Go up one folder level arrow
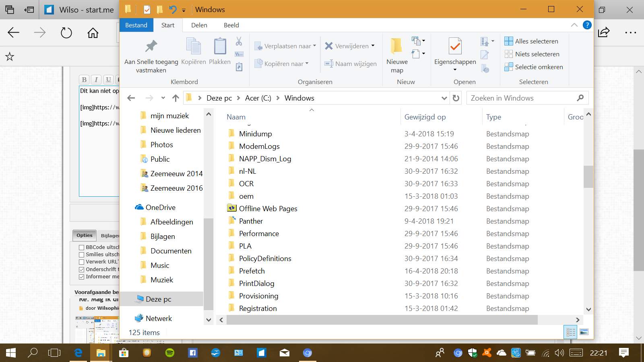 click(175, 98)
